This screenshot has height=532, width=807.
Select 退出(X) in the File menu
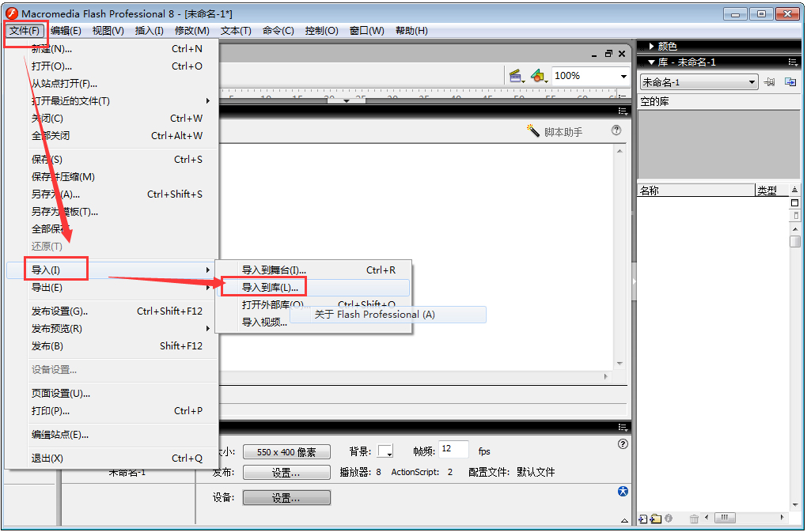112,458
